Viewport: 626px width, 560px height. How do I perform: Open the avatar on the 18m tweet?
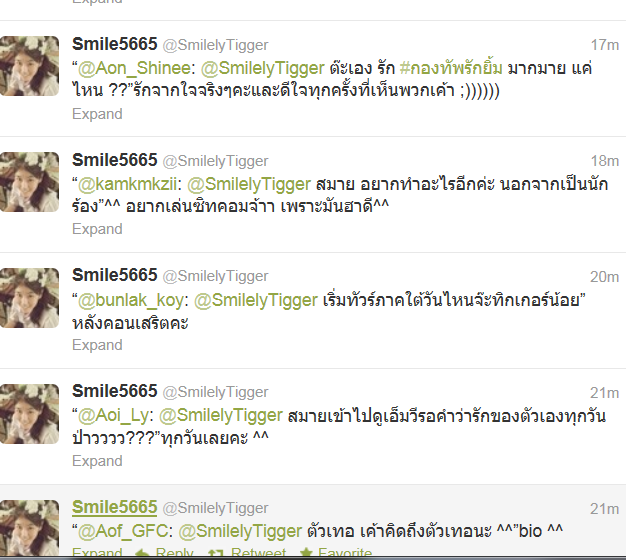coord(29,182)
